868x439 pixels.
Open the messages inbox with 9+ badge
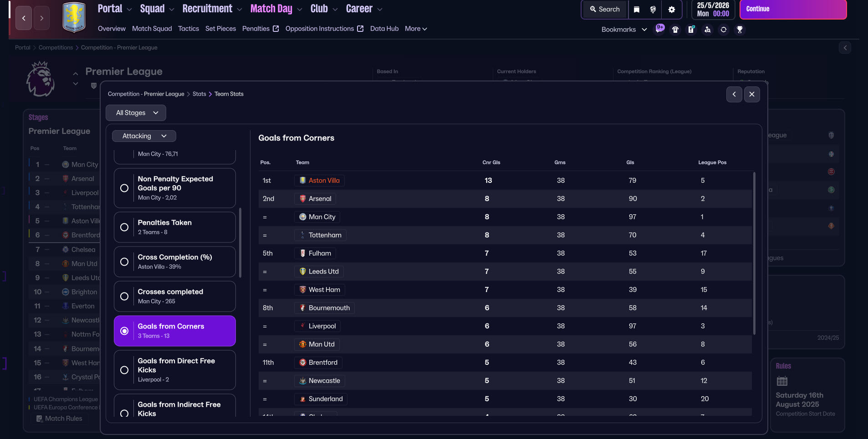click(659, 29)
